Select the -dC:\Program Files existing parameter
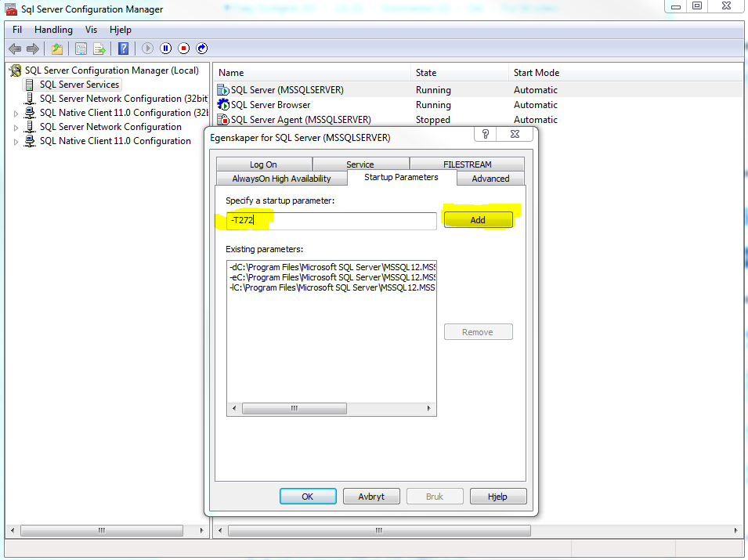 click(x=332, y=267)
